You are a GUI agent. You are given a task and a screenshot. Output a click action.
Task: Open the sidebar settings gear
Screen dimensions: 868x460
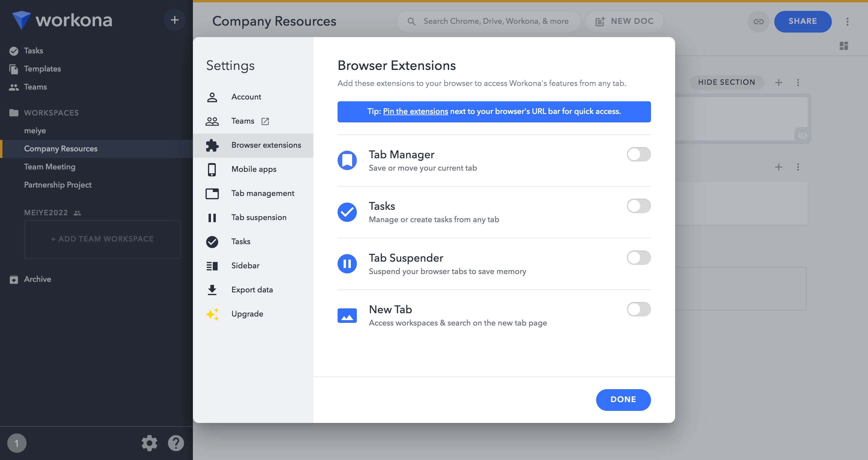(149, 443)
